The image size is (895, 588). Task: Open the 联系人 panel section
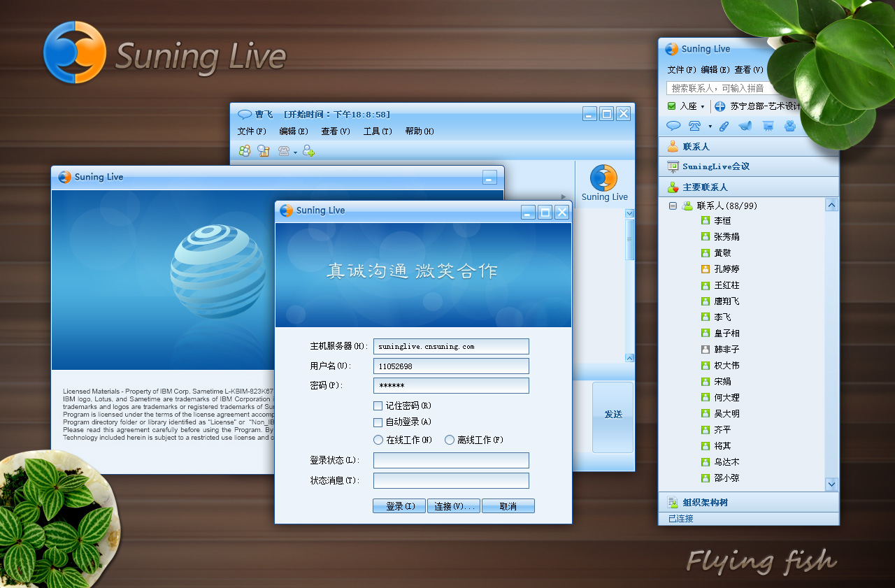tap(748, 147)
